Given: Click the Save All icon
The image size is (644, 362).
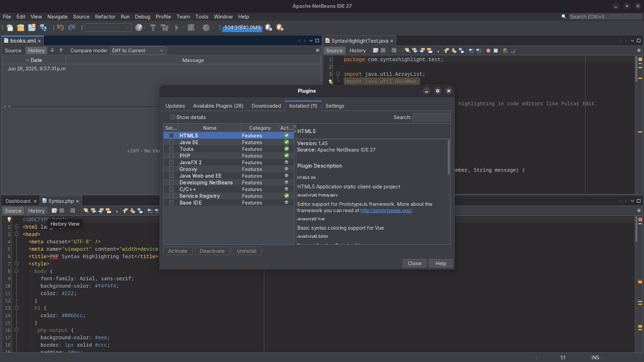Looking at the screenshot, I should pyautogui.click(x=43, y=28).
